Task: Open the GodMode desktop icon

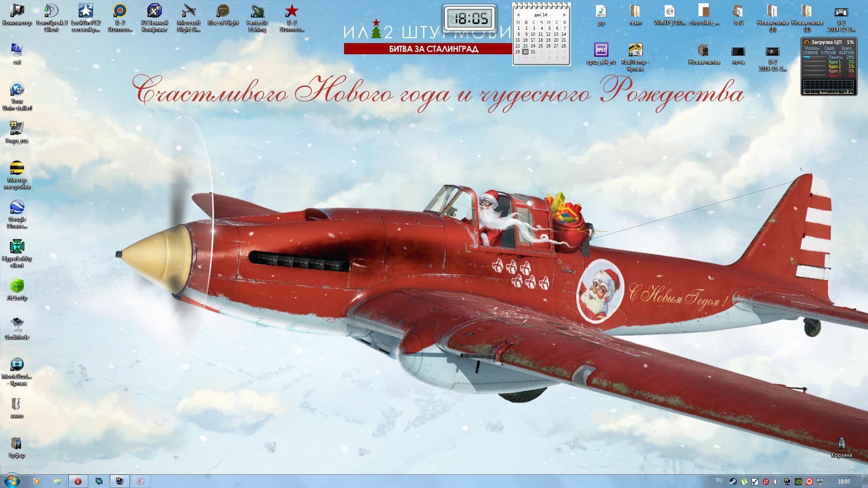Action: (x=17, y=328)
